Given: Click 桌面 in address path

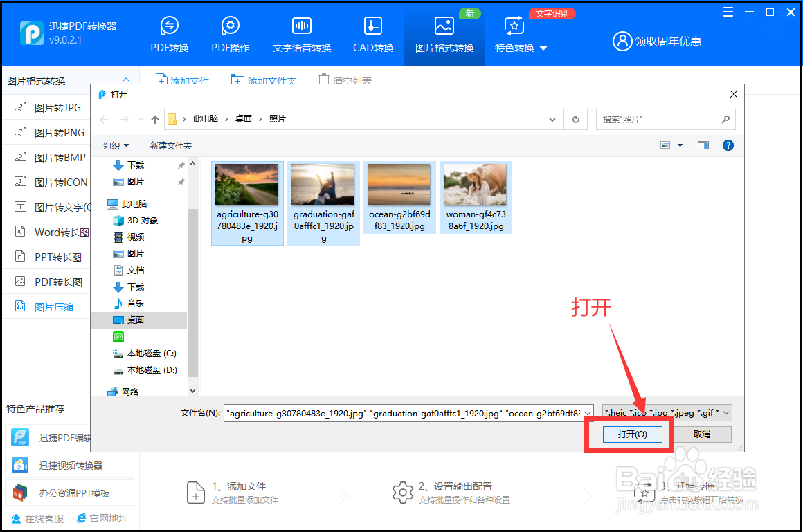Looking at the screenshot, I should [x=243, y=119].
